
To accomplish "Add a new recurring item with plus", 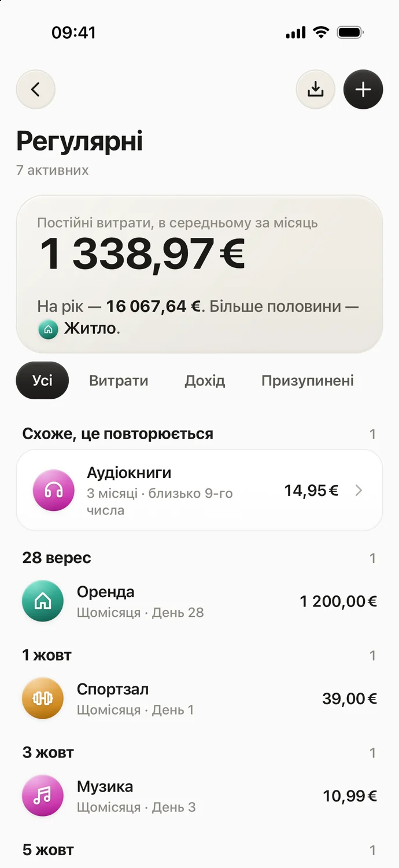I will coord(363,90).
